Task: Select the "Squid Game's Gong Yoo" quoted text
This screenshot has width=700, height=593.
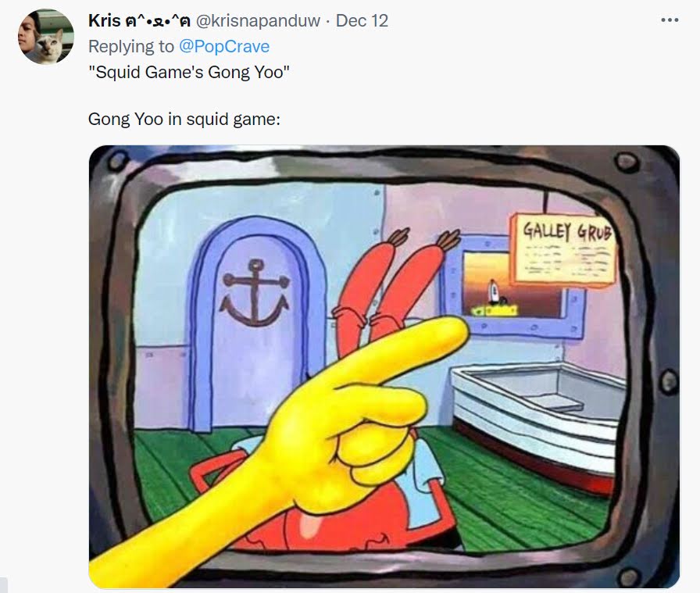Action: [x=189, y=72]
